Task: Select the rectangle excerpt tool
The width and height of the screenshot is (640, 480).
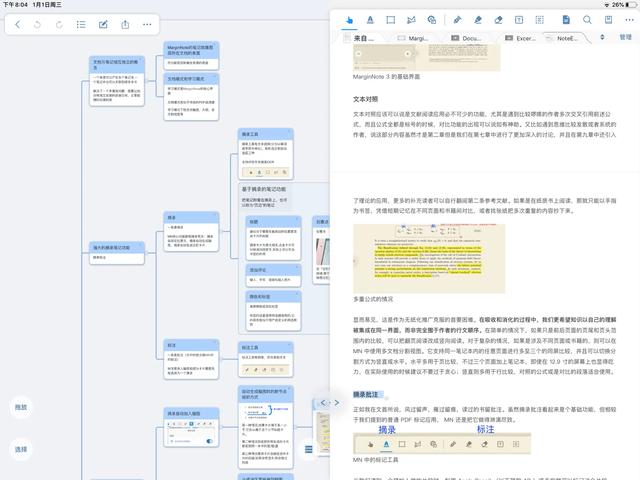Action: pos(391,20)
